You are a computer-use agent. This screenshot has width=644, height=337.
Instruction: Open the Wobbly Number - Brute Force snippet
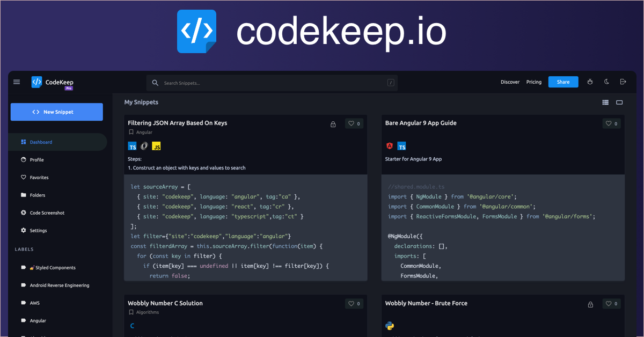click(426, 303)
